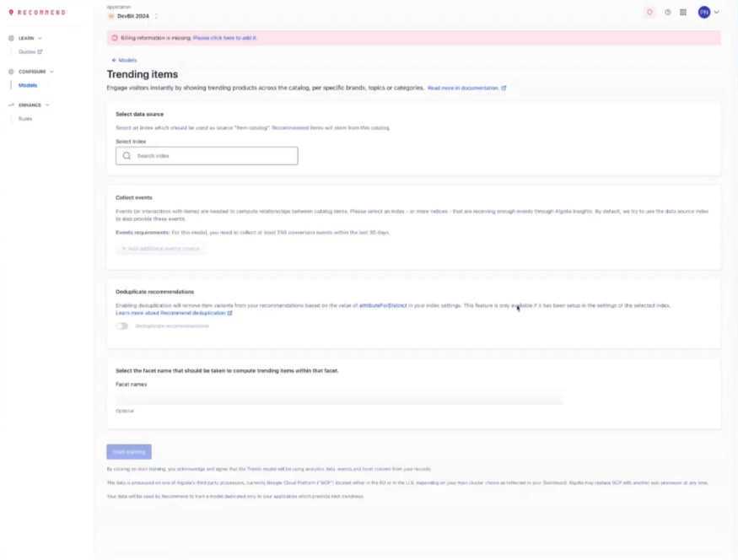Click the search magnifier icon
The width and height of the screenshot is (738, 560).
[127, 156]
